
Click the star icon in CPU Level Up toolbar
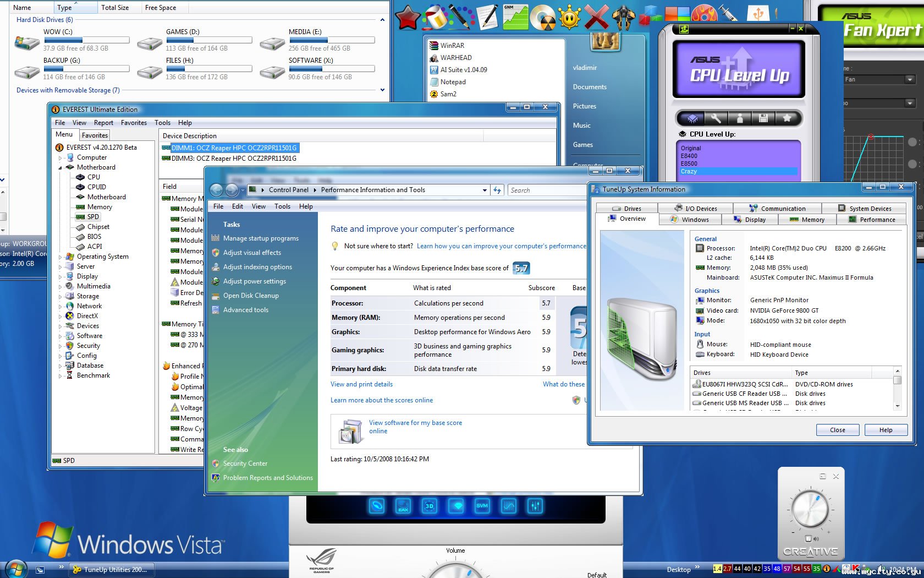click(x=787, y=118)
